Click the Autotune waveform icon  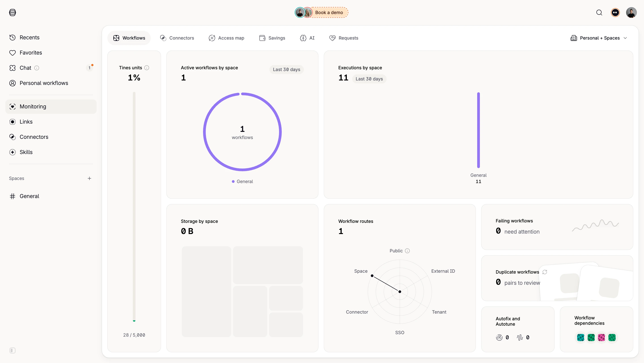[519, 338]
